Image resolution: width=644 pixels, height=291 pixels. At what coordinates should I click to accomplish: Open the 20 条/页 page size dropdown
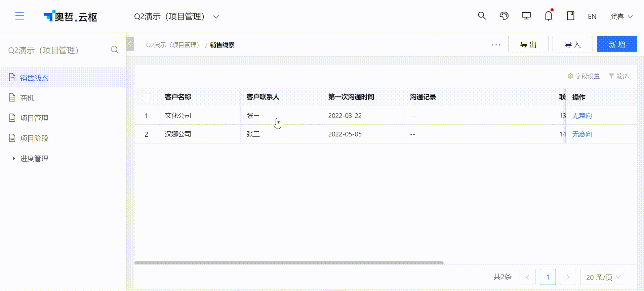(603, 277)
